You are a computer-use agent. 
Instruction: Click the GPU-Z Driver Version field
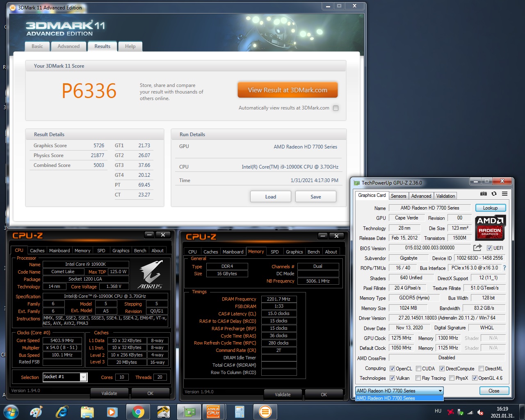click(x=447, y=318)
